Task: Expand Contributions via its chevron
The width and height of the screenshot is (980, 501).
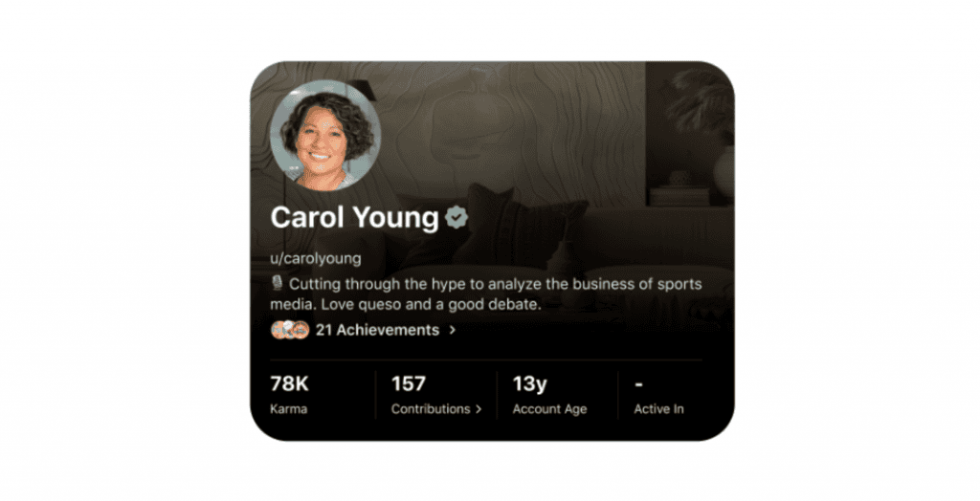Action: 479,409
